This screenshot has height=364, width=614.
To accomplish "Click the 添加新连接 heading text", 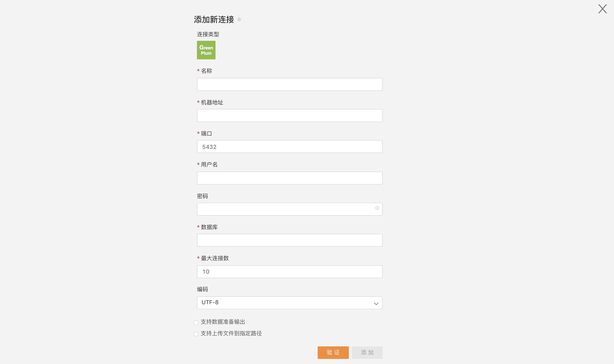I will 214,20.
